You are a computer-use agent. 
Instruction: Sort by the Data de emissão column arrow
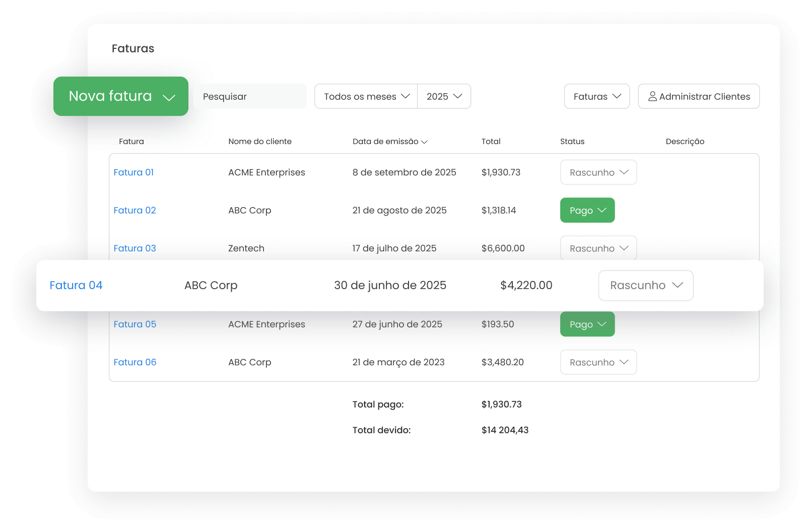(x=424, y=142)
